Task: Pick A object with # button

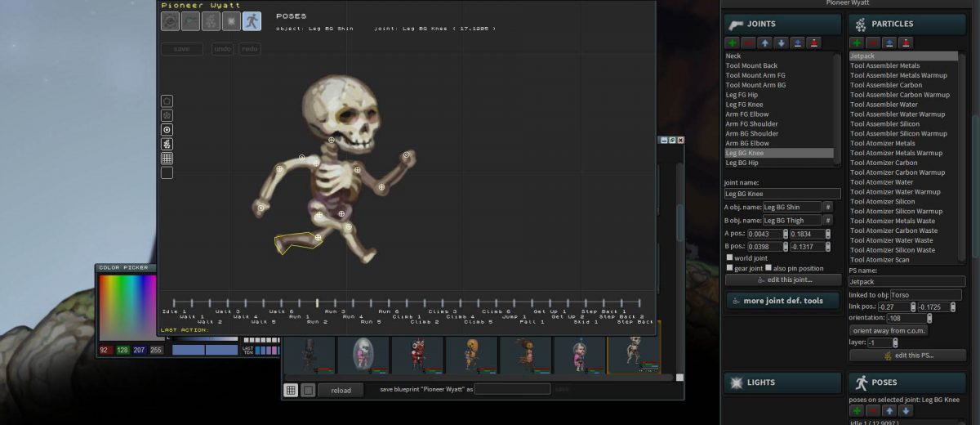Action: (x=827, y=208)
